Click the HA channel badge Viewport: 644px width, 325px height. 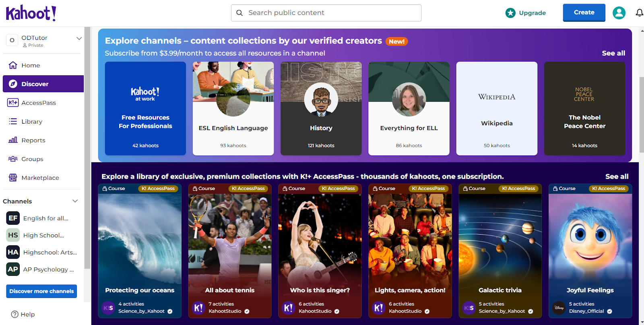(13, 252)
